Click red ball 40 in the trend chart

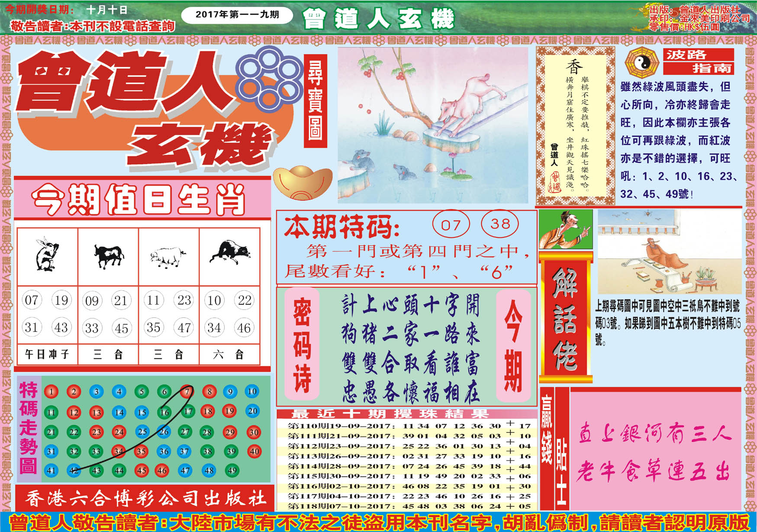point(254,451)
